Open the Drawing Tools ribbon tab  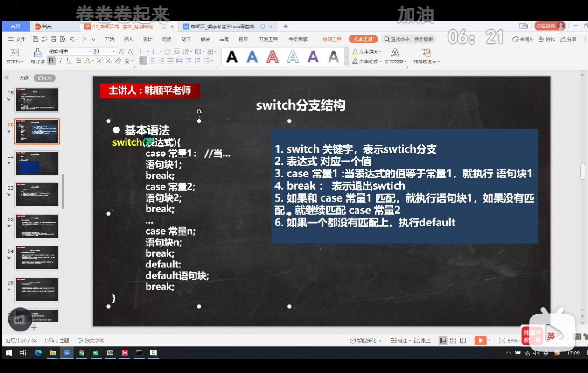[x=332, y=39]
